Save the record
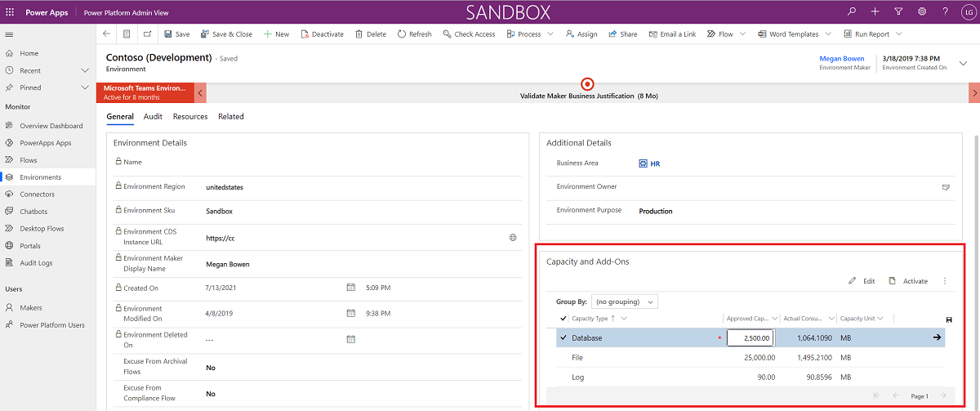The height and width of the screenshot is (411, 980). point(176,34)
